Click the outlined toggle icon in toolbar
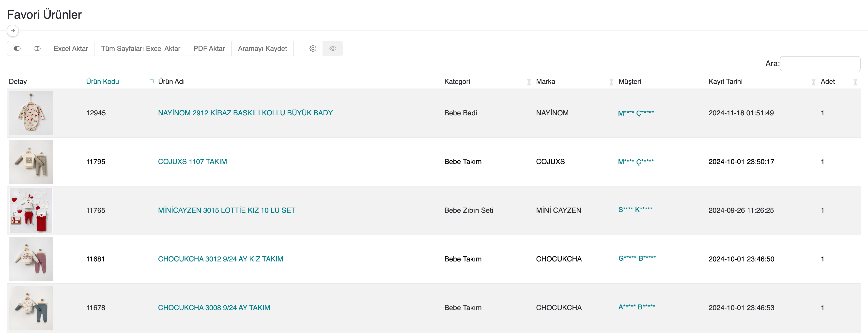868x334 pixels. pos(37,48)
